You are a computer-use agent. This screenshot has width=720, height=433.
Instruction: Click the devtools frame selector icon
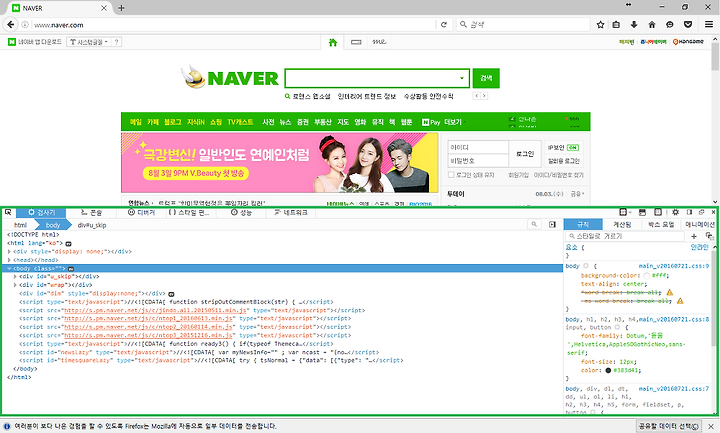click(658, 212)
